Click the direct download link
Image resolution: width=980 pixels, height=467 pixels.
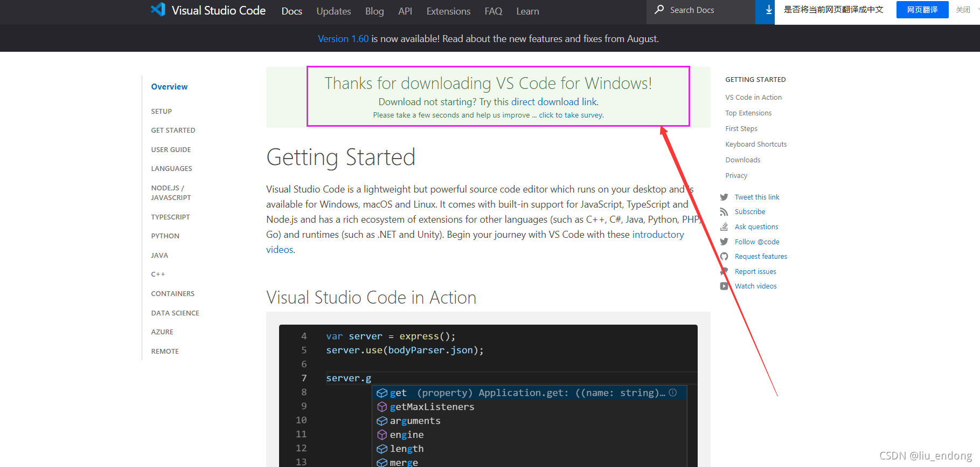pos(554,102)
